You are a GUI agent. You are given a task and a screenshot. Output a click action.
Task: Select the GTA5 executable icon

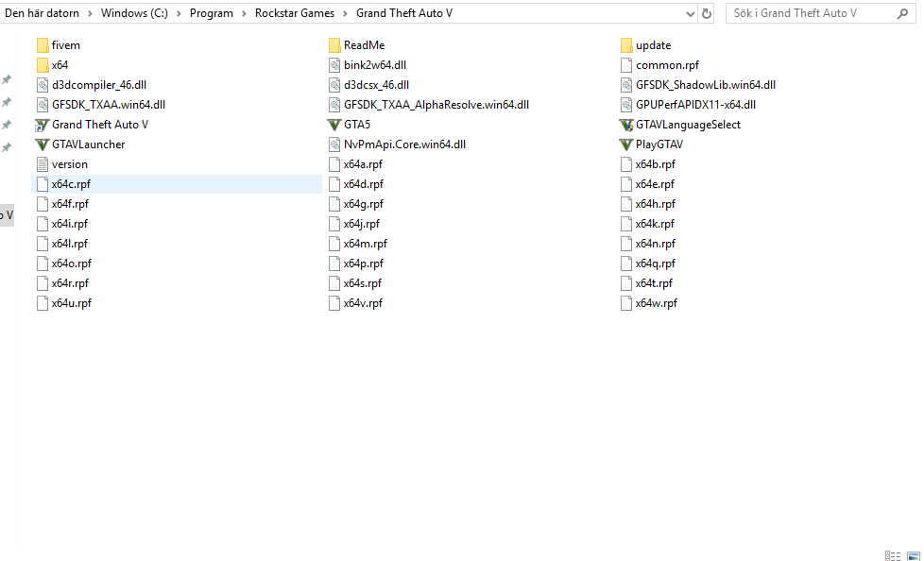tap(334, 125)
